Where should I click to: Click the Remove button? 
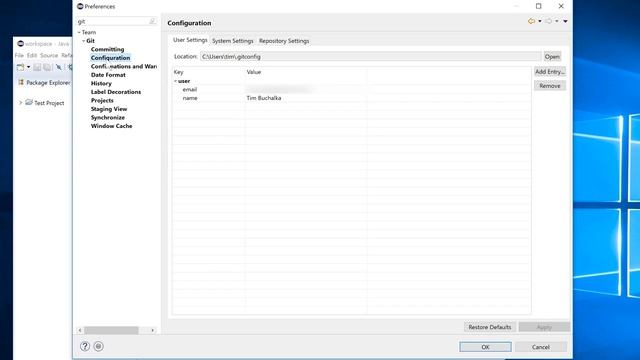[550, 86]
